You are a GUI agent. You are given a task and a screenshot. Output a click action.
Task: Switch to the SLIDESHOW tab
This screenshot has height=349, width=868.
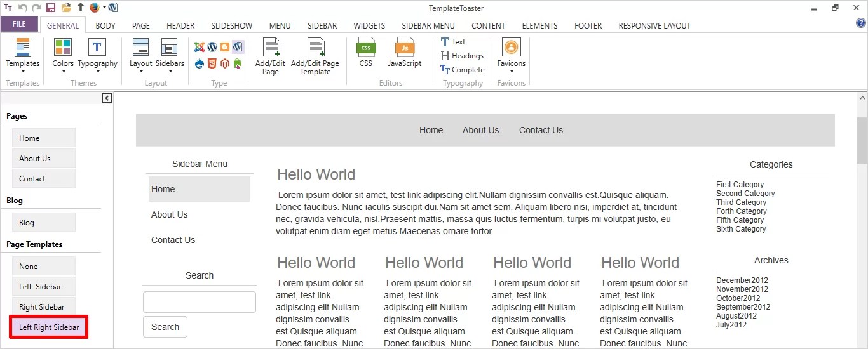232,26
